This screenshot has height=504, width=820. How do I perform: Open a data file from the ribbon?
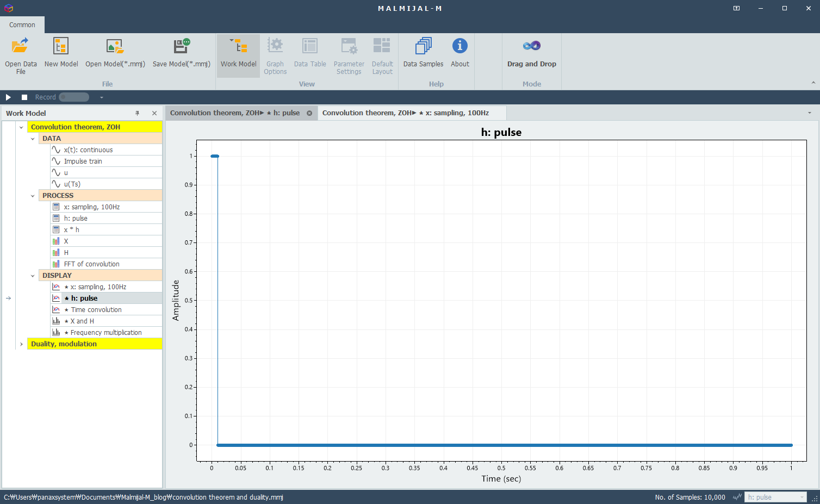(x=21, y=55)
